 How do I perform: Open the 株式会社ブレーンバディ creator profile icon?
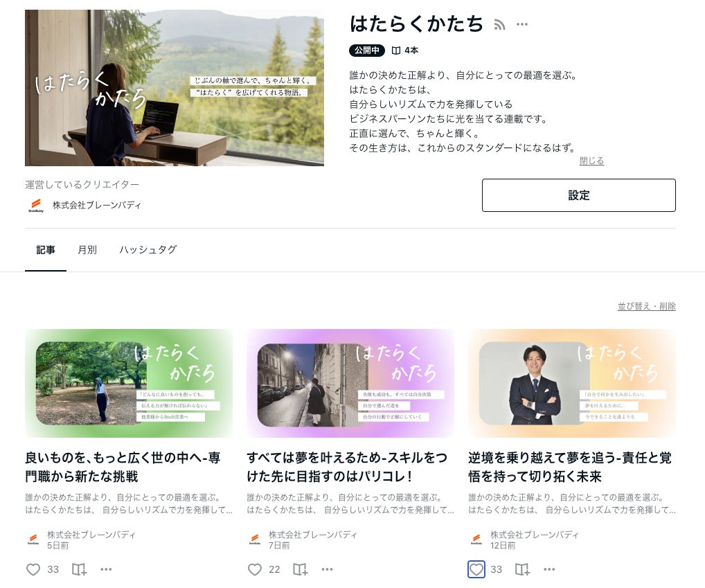36,205
